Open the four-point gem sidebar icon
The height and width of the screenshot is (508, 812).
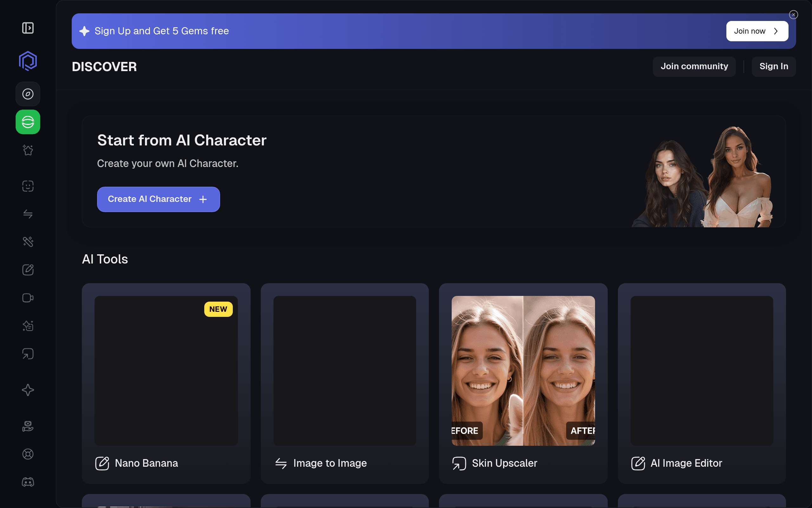coord(28,390)
